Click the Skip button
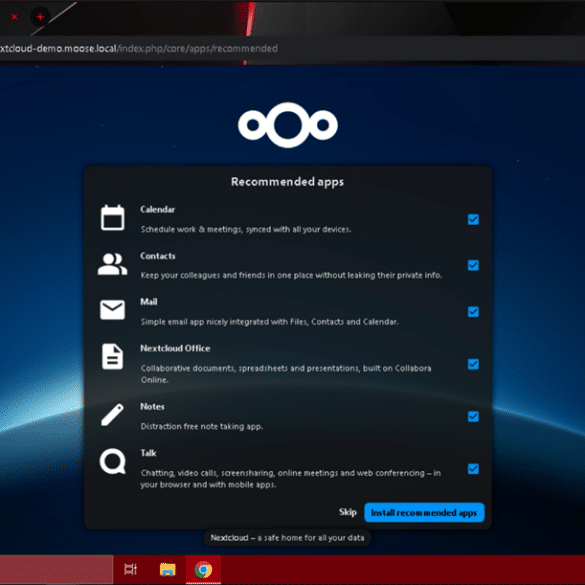Image resolution: width=585 pixels, height=585 pixels. [x=348, y=512]
